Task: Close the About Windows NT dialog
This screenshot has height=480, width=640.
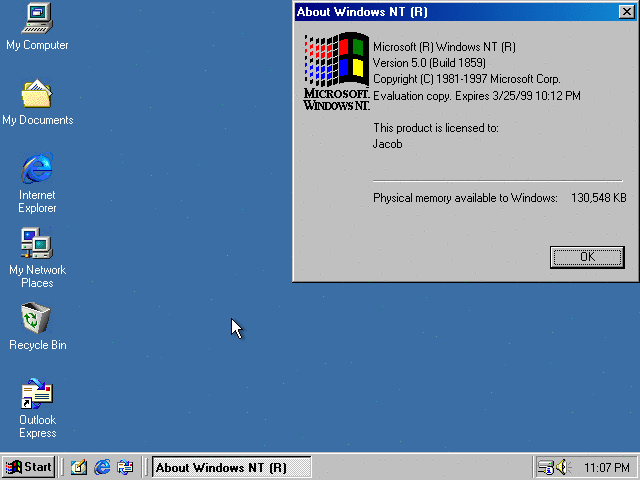Action: point(627,12)
